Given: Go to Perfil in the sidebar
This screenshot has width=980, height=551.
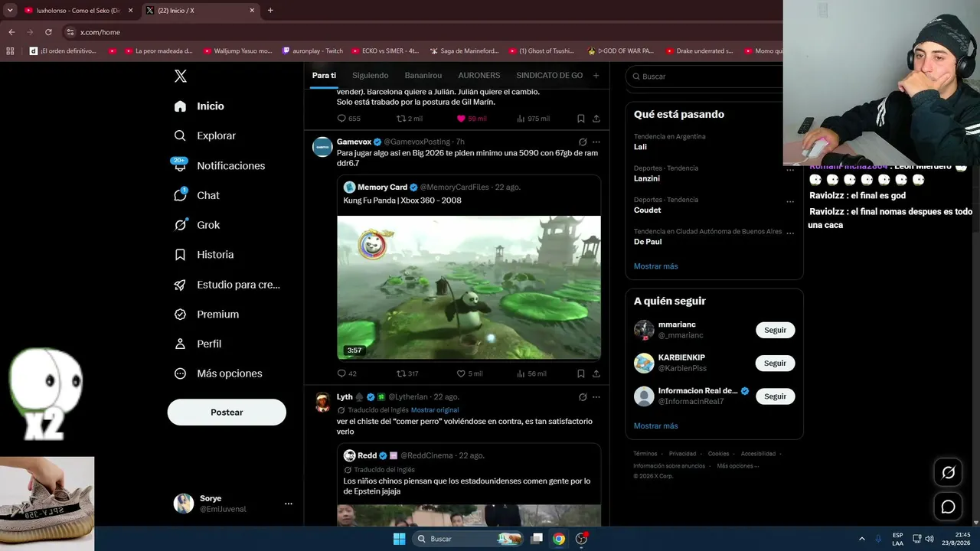Looking at the screenshot, I should coord(198,344).
